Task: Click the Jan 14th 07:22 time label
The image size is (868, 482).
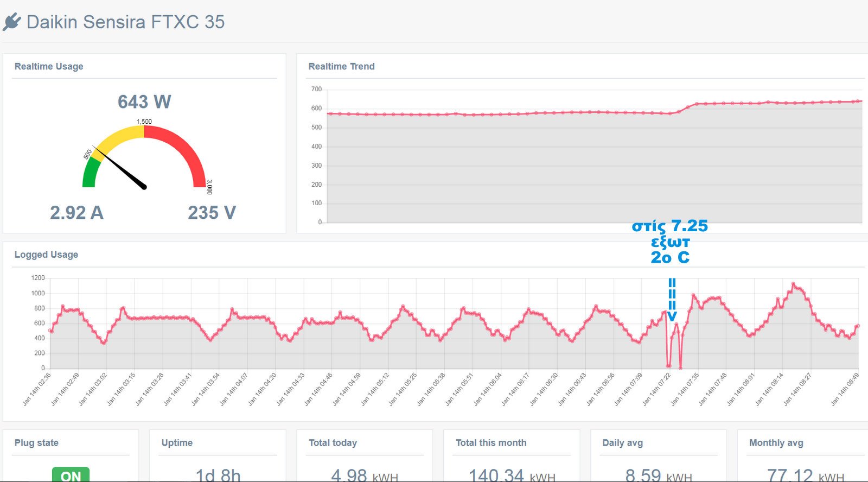Action: (x=656, y=389)
